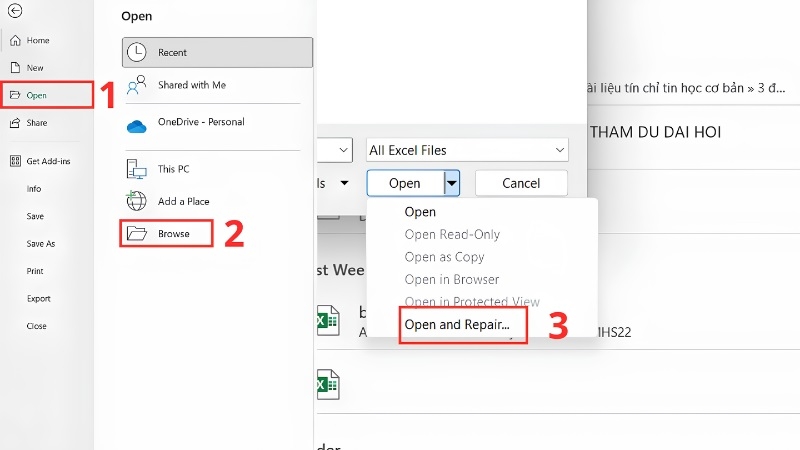Click the 'THAM DU DAI HOI' file entry
The height and width of the screenshot is (450, 800).
[656, 133]
